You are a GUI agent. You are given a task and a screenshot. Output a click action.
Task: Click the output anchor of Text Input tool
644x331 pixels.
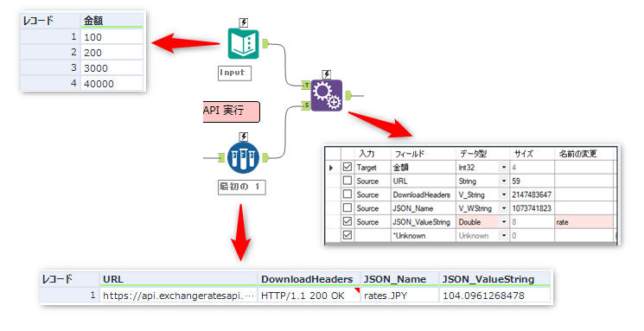point(265,43)
